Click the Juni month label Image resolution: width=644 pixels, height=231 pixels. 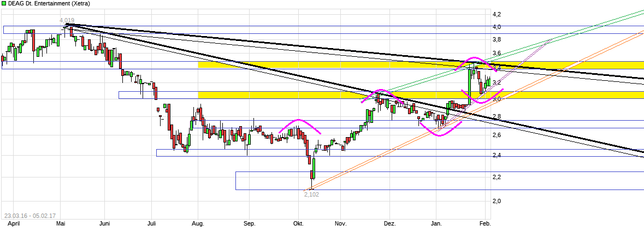point(105,224)
